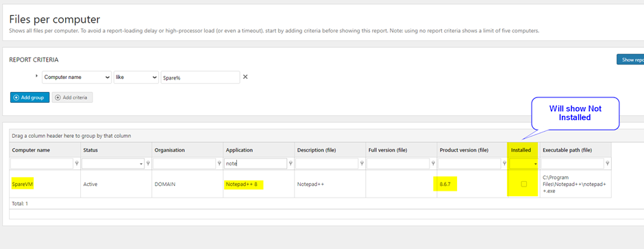The width and height of the screenshot is (644, 249).
Task: Open the Computer name criteria dropdown
Action: pos(77,78)
